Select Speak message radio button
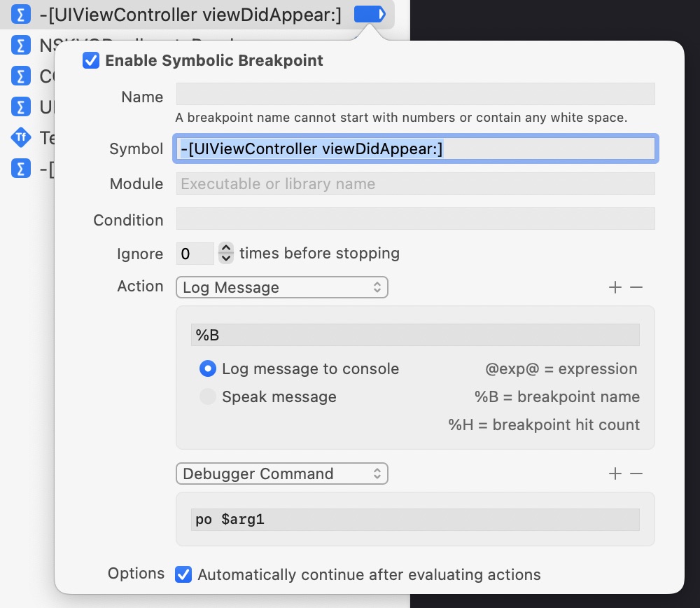Image resolution: width=700 pixels, height=608 pixels. [x=208, y=396]
